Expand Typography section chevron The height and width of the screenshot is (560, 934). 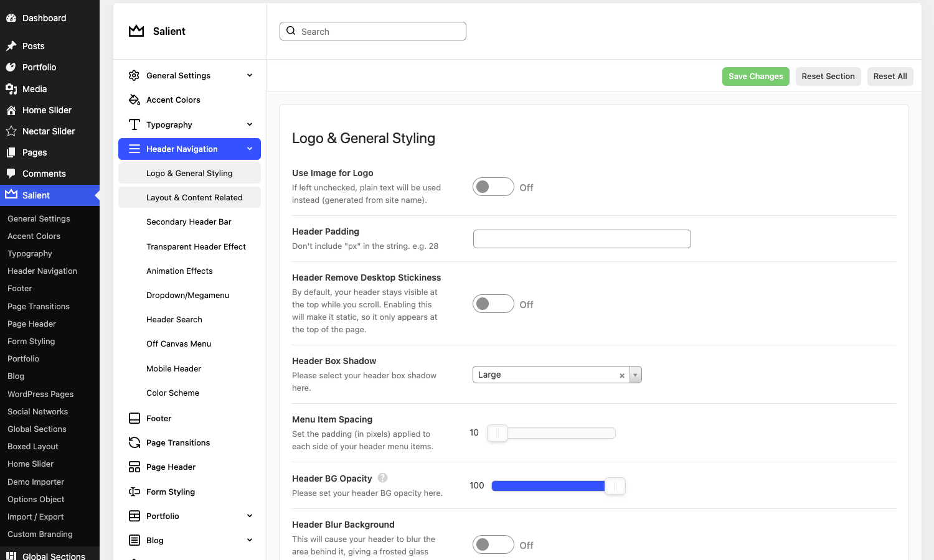click(x=250, y=124)
